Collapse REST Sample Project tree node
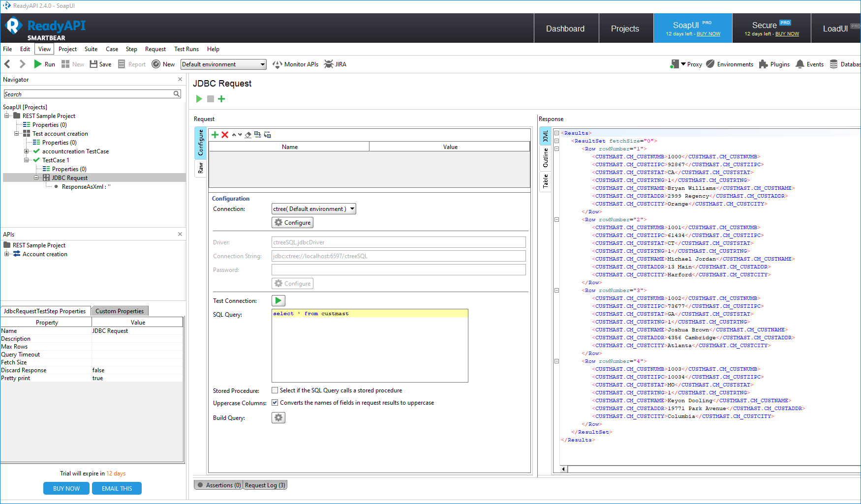The height and width of the screenshot is (504, 861). [7, 116]
